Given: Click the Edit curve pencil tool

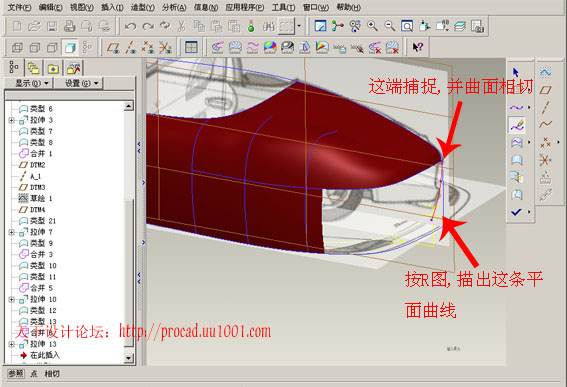Looking at the screenshot, I should coord(517,125).
